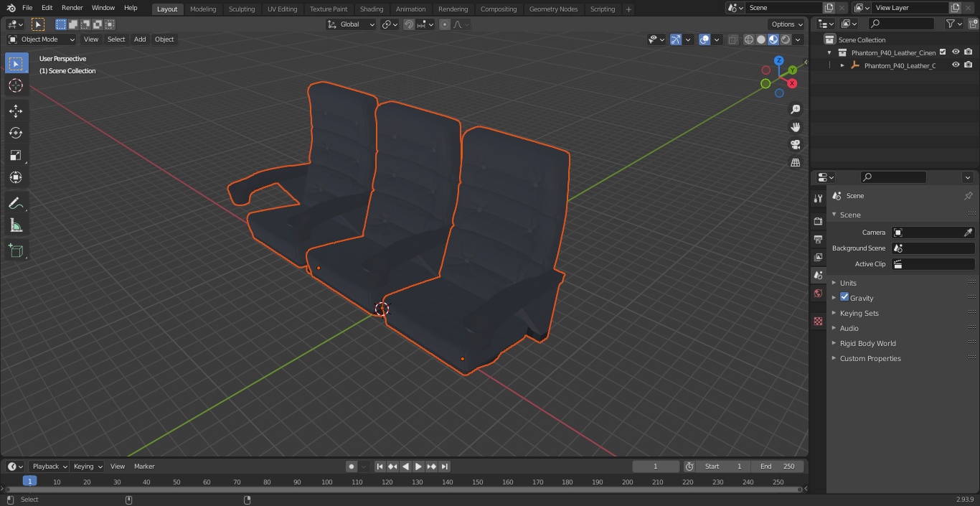The width and height of the screenshot is (980, 506).
Task: Click frame 100 on the timeline ruler
Action: click(327, 482)
